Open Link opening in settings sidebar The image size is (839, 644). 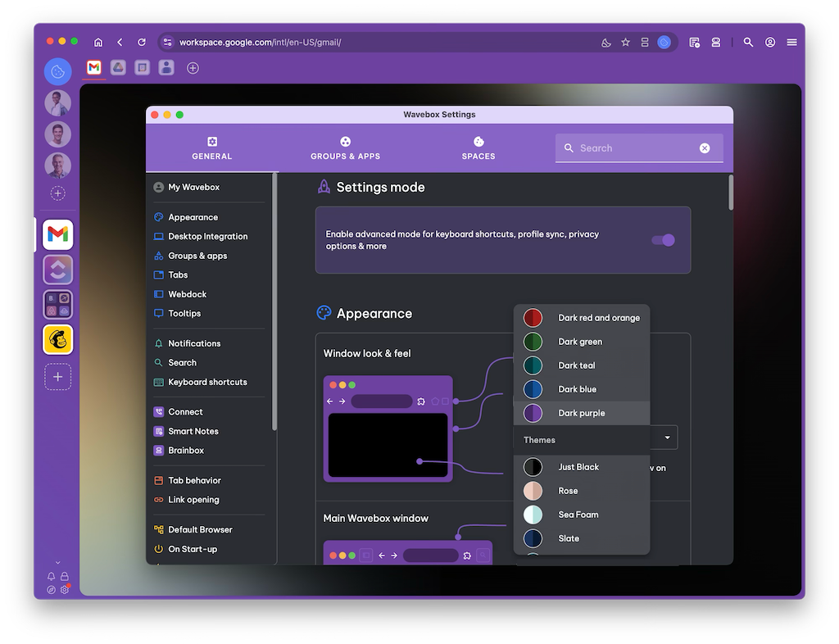coord(187,500)
